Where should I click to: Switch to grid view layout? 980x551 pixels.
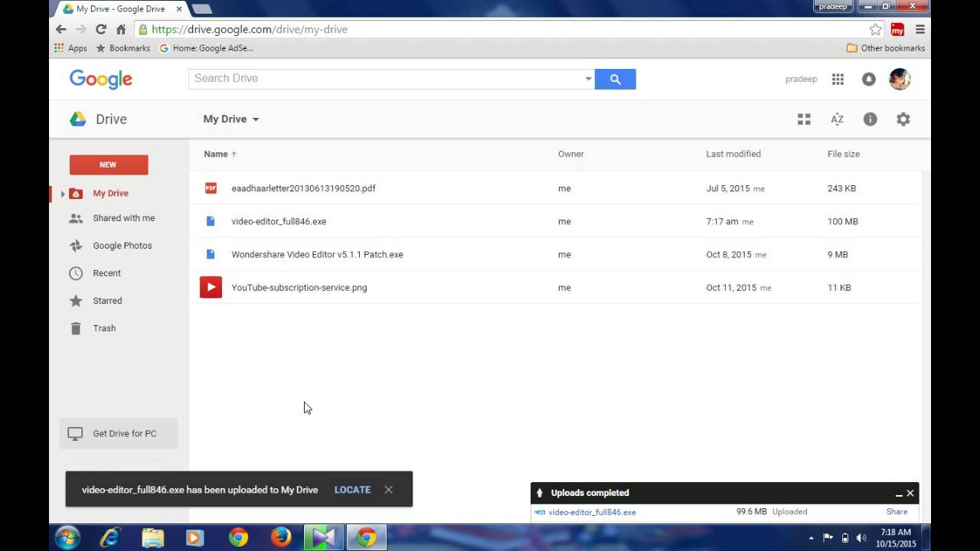point(804,119)
